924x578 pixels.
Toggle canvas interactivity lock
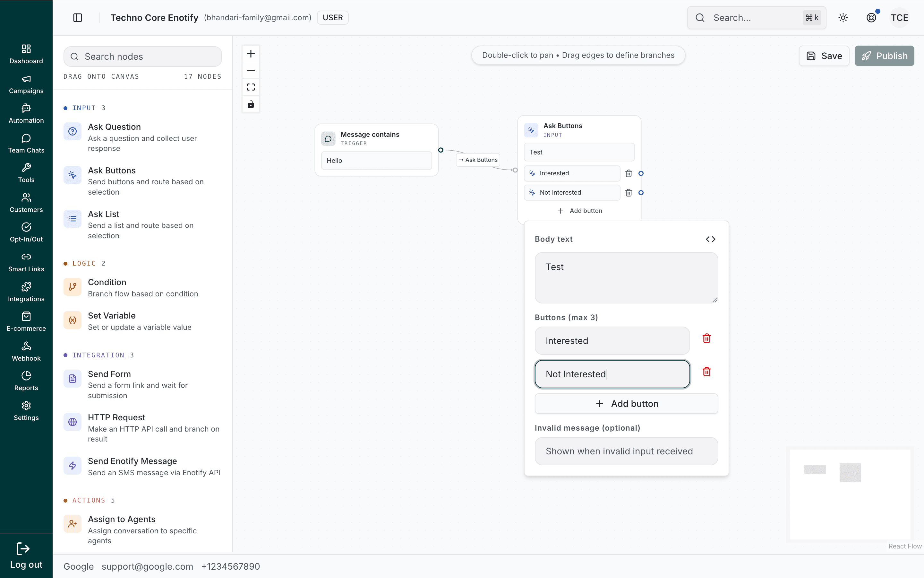point(251,104)
